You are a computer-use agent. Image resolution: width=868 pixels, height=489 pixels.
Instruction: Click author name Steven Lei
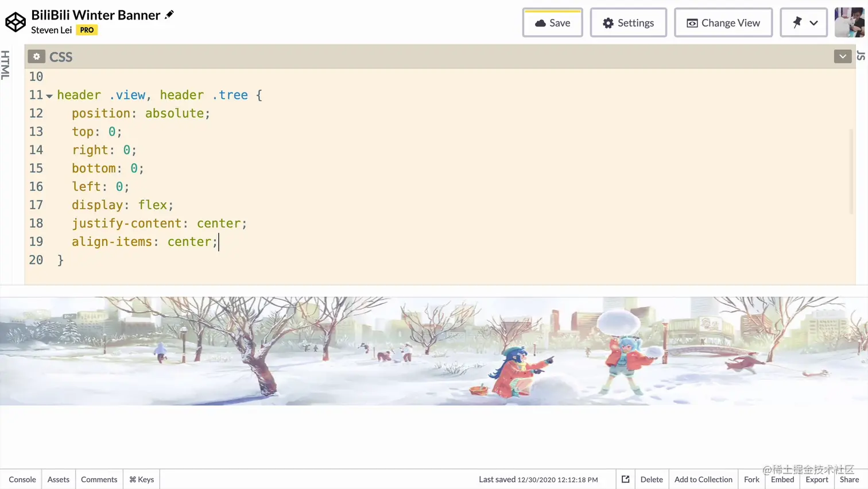(x=52, y=30)
